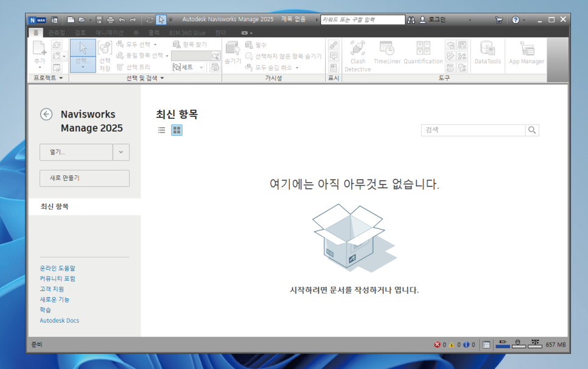Click the Save disk icon in quick access toolbar
The image size is (588, 369).
(99, 19)
